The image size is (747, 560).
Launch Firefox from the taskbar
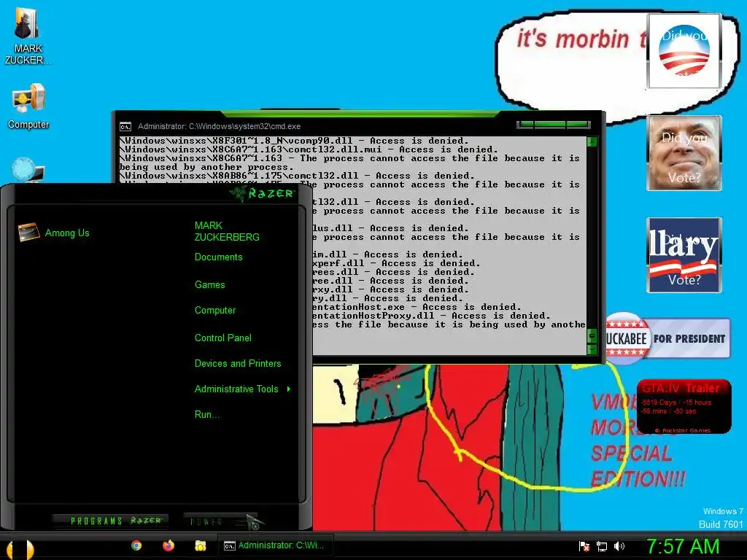(x=169, y=545)
